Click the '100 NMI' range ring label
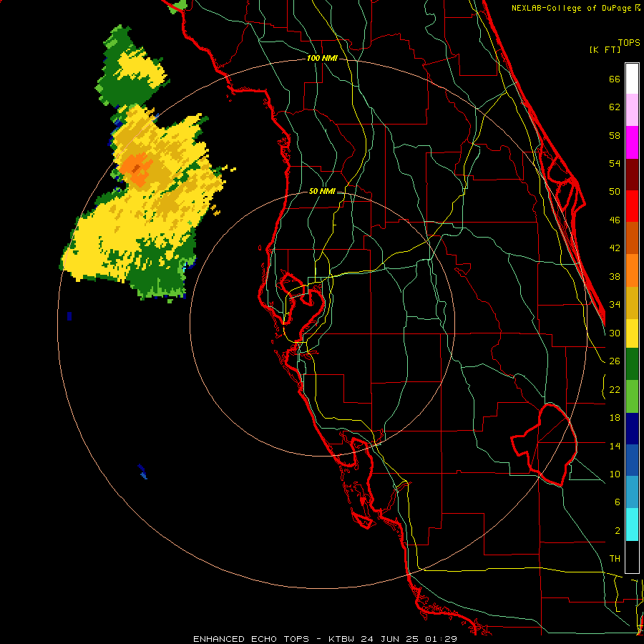Screen dimensions: 644x644 322,59
